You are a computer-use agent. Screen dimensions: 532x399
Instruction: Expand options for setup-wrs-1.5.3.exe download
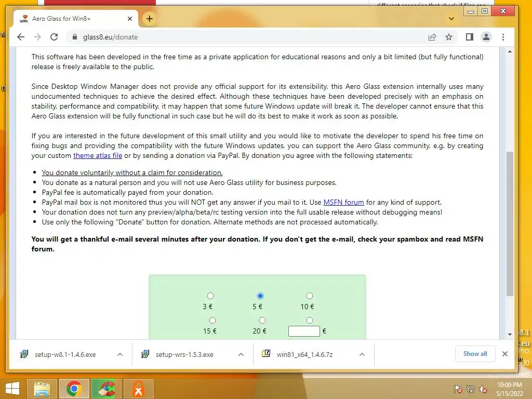coord(241,354)
